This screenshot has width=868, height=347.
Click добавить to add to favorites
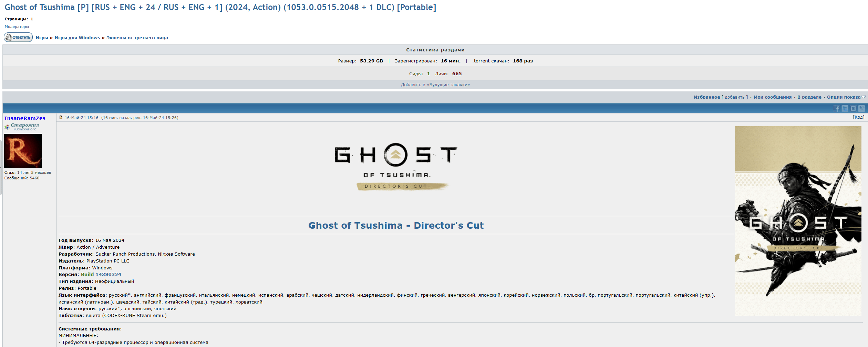735,97
